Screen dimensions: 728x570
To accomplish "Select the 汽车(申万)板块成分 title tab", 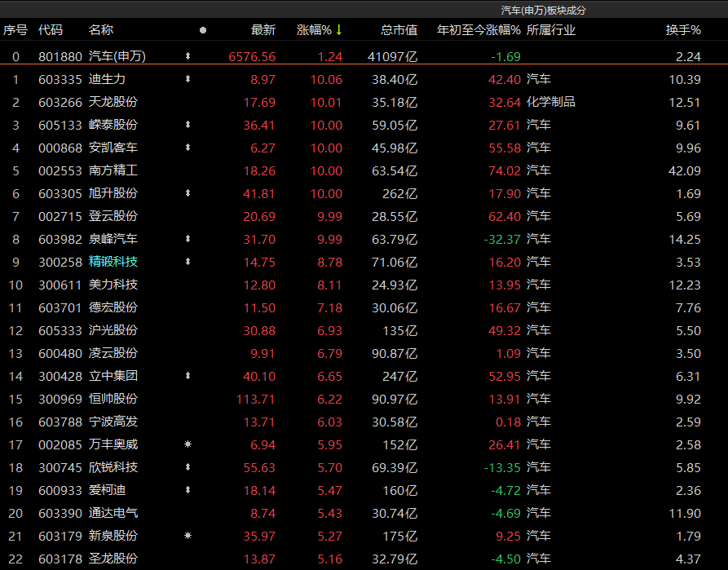I will tap(544, 11).
